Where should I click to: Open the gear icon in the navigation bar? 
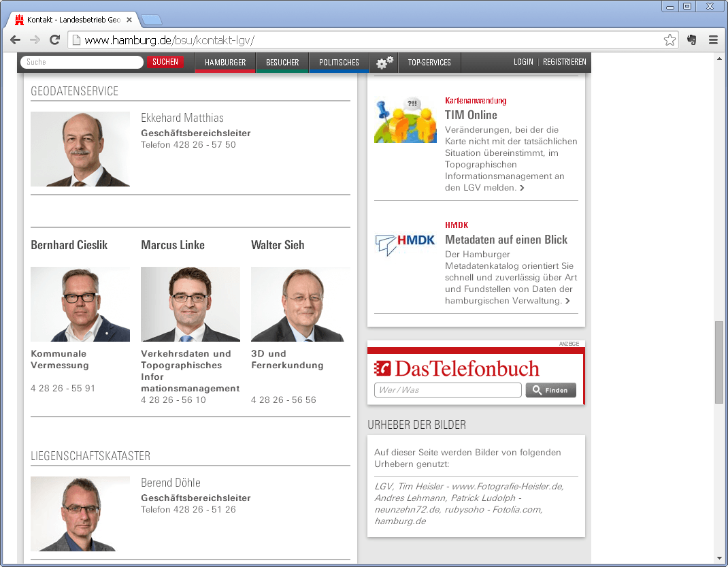pos(384,62)
